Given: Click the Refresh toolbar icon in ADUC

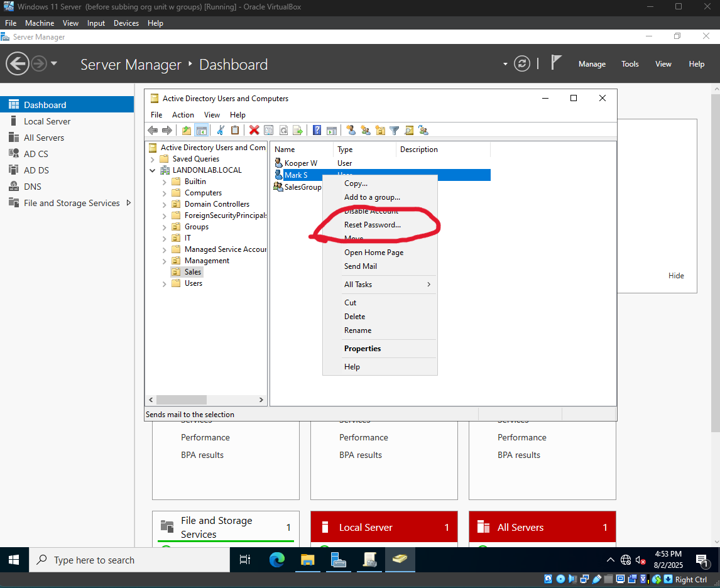Looking at the screenshot, I should (x=283, y=131).
